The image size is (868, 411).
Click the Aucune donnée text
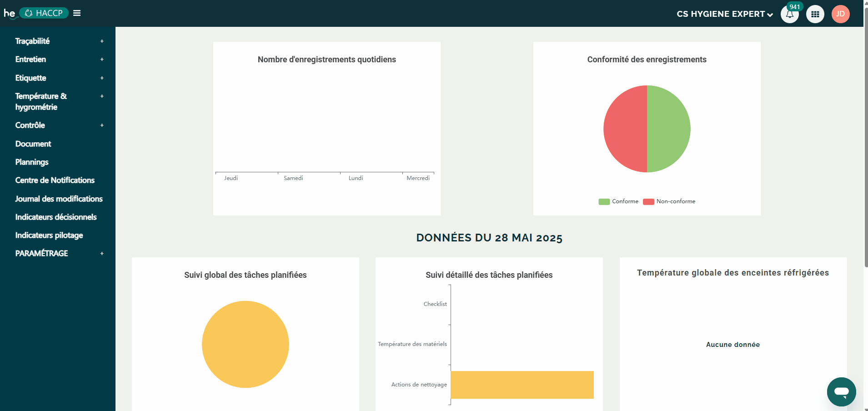(x=733, y=345)
